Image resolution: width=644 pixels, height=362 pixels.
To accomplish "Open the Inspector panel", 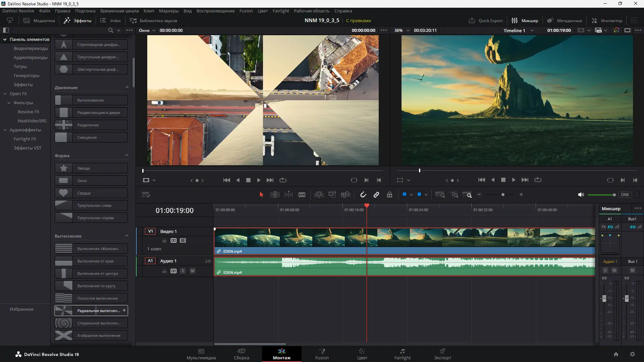I will click(x=607, y=20).
